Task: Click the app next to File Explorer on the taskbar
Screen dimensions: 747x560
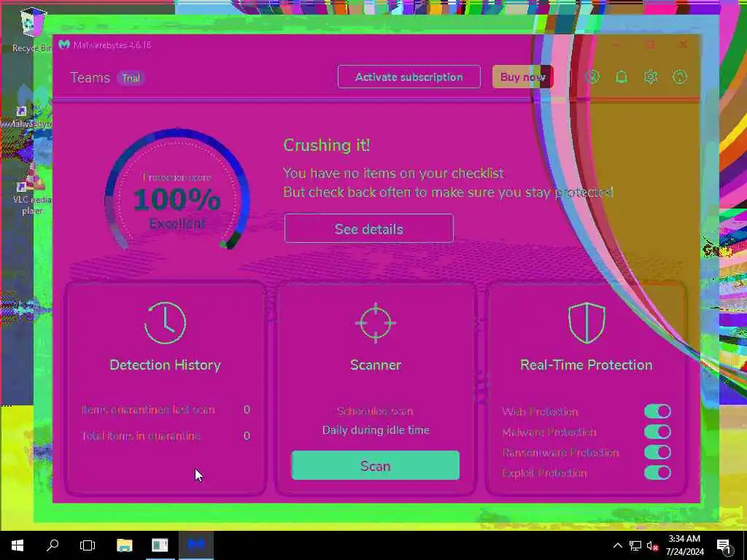Action: (x=160, y=545)
